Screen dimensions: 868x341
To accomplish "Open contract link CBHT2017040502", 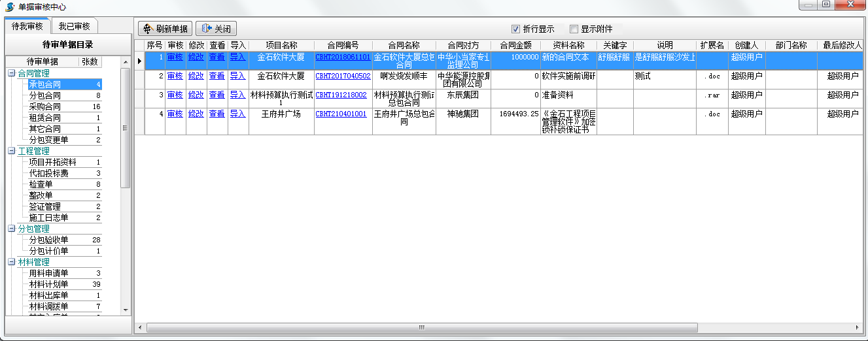I will (343, 76).
